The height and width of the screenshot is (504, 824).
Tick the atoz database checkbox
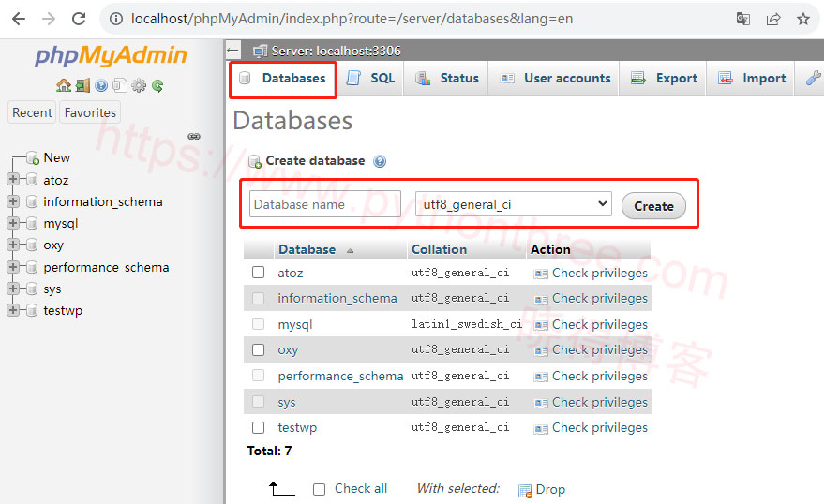[x=258, y=272]
